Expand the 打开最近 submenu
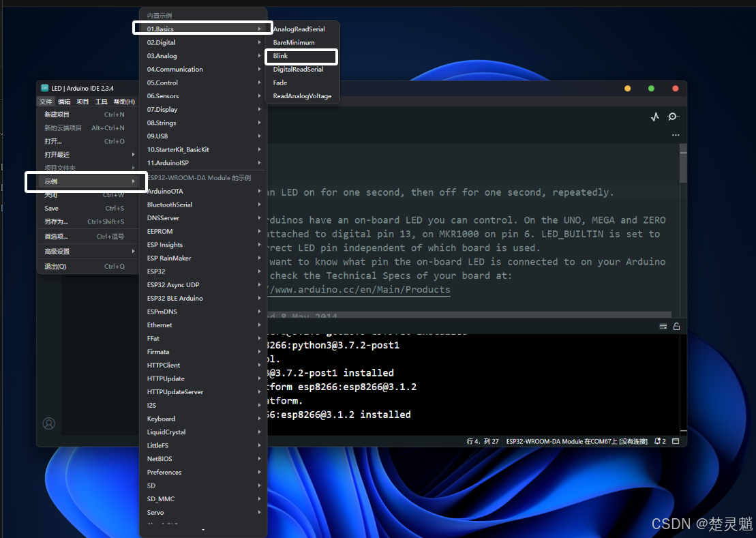Viewport: 756px width, 538px height. (x=88, y=155)
